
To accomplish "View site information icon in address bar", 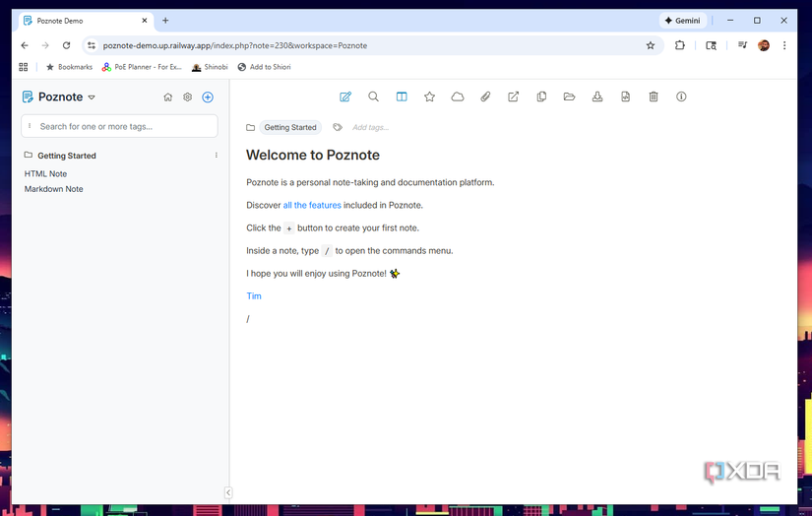I will tap(92, 45).
